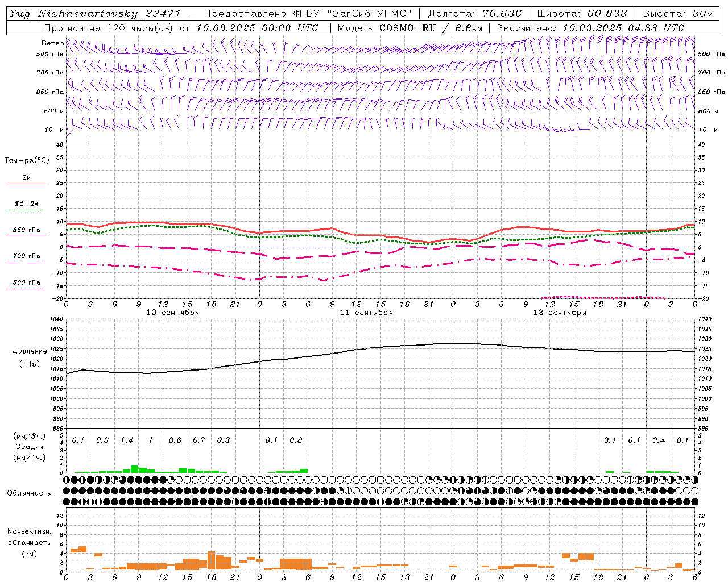728x582 pixels.
Task: Click the Высота: 30м field
Action: [678, 14]
